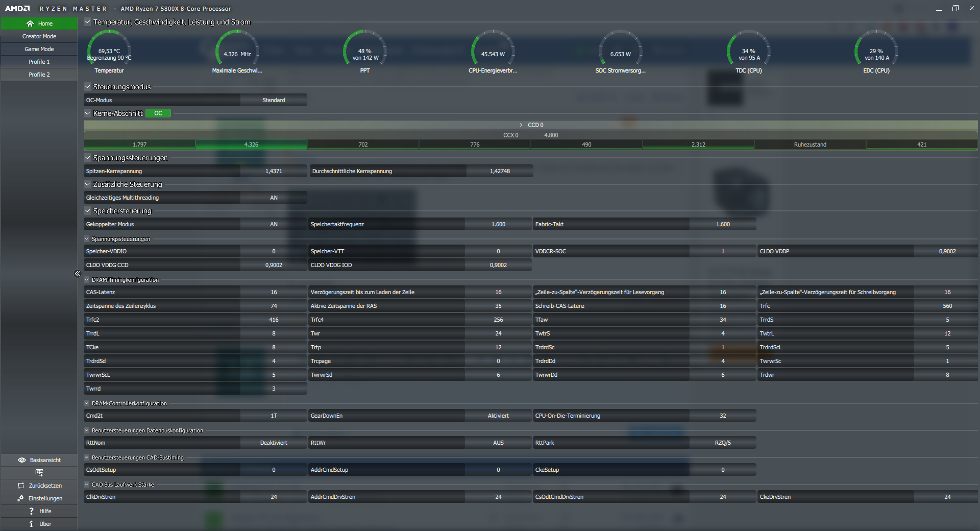The width and height of the screenshot is (980, 531).
Task: Collapse the DRAM-Timingkonfiguration subsection
Action: pyautogui.click(x=87, y=280)
